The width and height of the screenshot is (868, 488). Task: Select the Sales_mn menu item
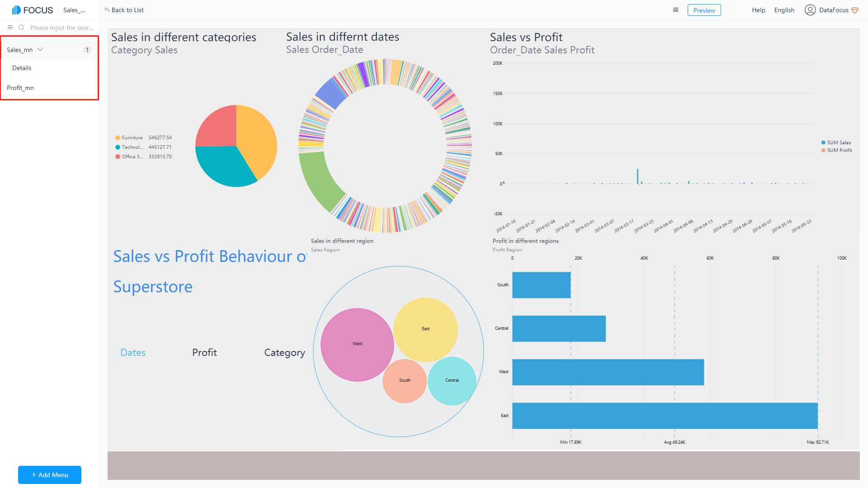[x=49, y=50]
